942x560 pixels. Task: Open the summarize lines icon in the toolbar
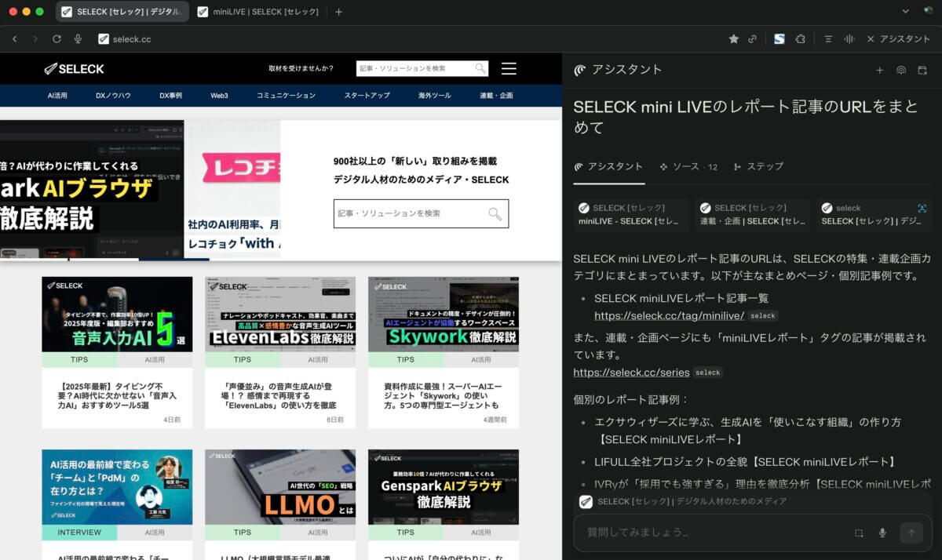point(828,38)
